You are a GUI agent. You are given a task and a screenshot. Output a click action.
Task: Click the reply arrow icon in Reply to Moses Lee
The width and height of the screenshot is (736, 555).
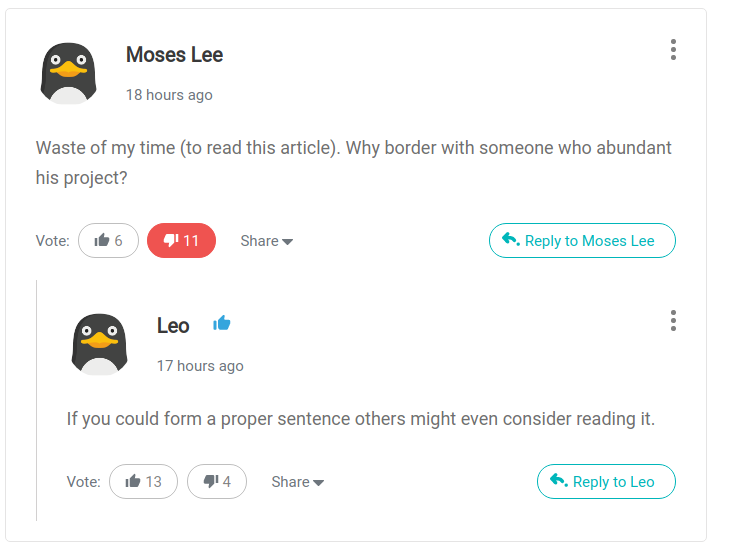[x=511, y=239]
